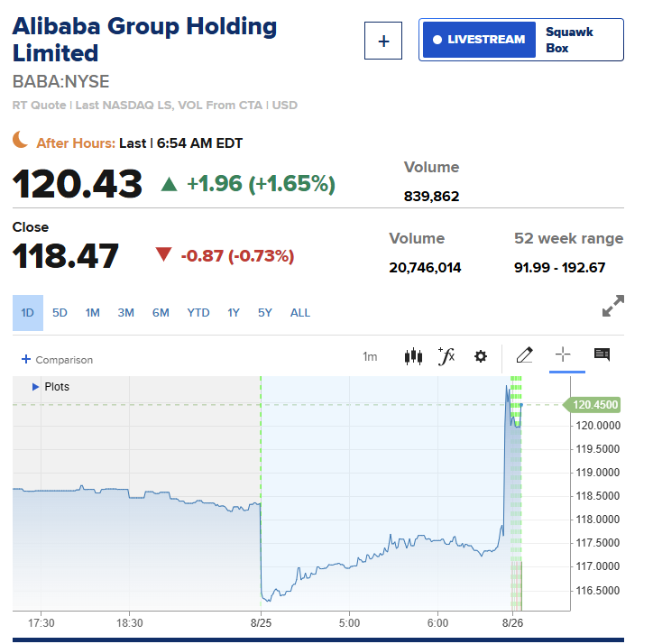Image resolution: width=653 pixels, height=644 pixels.
Task: Select the ALL time range
Action: pos(299,313)
